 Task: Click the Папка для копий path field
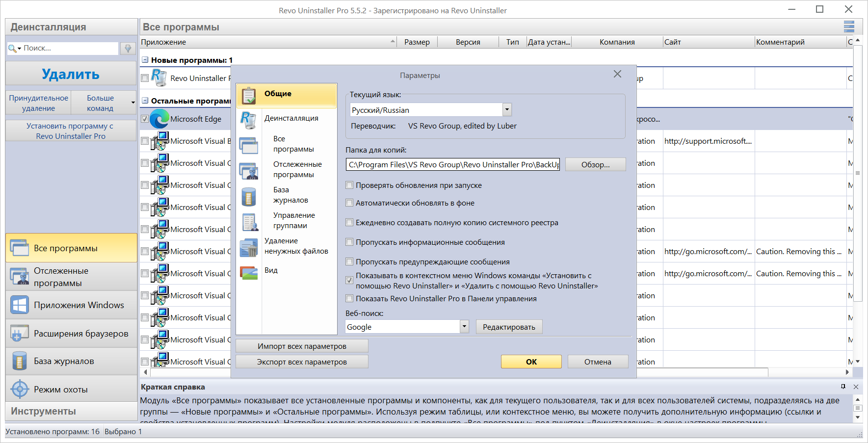point(453,165)
